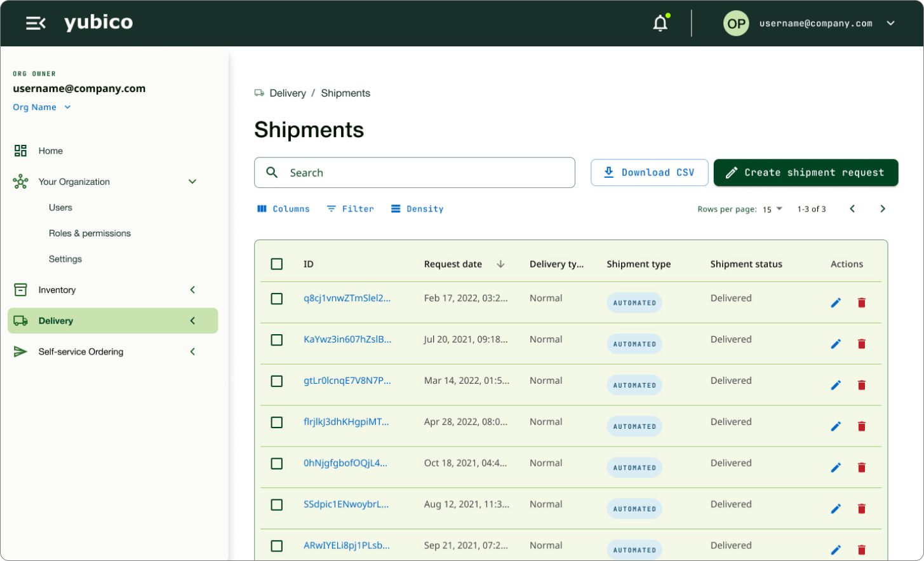Open the notifications bell

(660, 24)
